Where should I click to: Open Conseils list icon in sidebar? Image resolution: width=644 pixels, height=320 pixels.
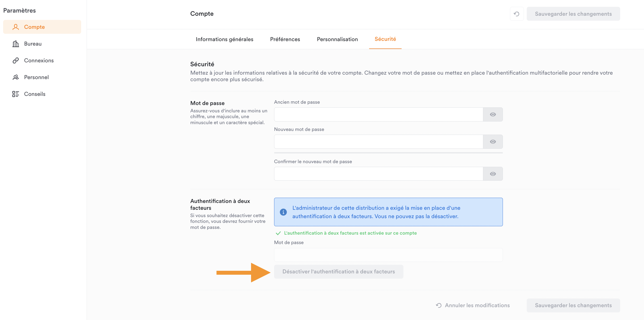pos(16,94)
